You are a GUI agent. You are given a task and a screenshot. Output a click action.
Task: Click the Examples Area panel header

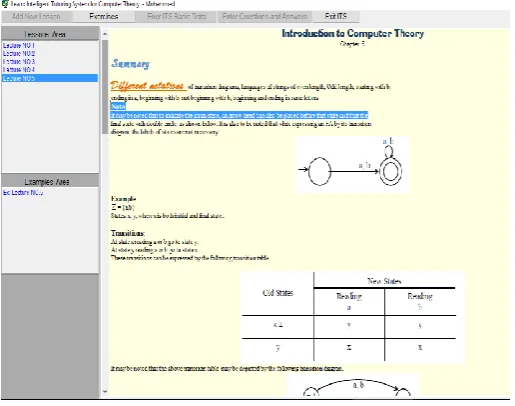50,182
